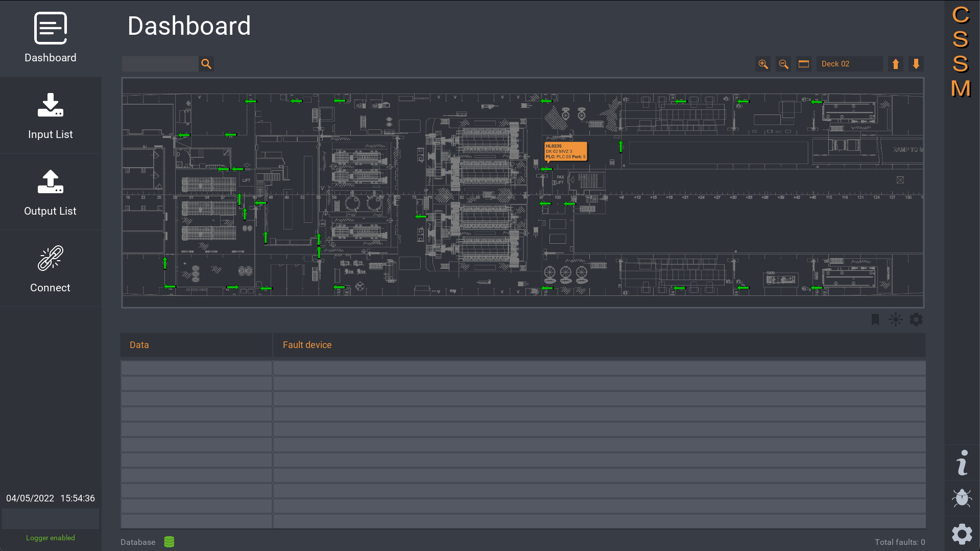Go down one deck with arrow

[916, 64]
